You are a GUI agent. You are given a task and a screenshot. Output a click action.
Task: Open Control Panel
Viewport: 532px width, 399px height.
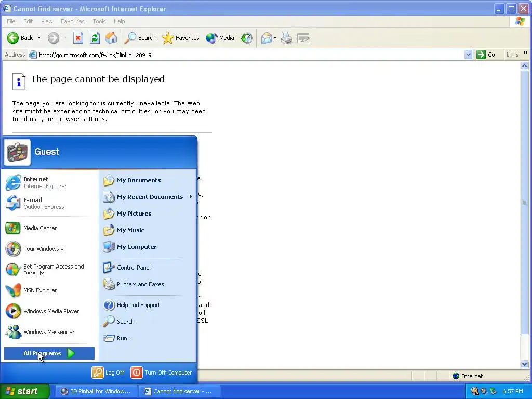point(148,268)
